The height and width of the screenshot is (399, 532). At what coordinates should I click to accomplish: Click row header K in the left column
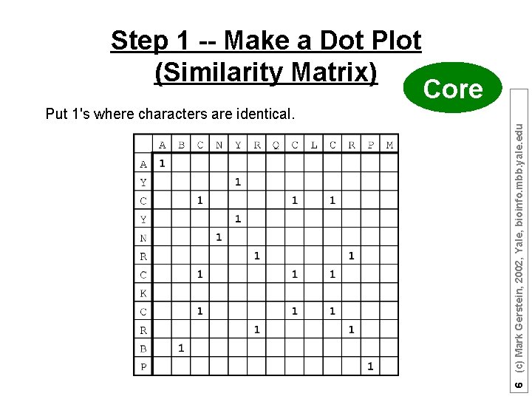(143, 293)
